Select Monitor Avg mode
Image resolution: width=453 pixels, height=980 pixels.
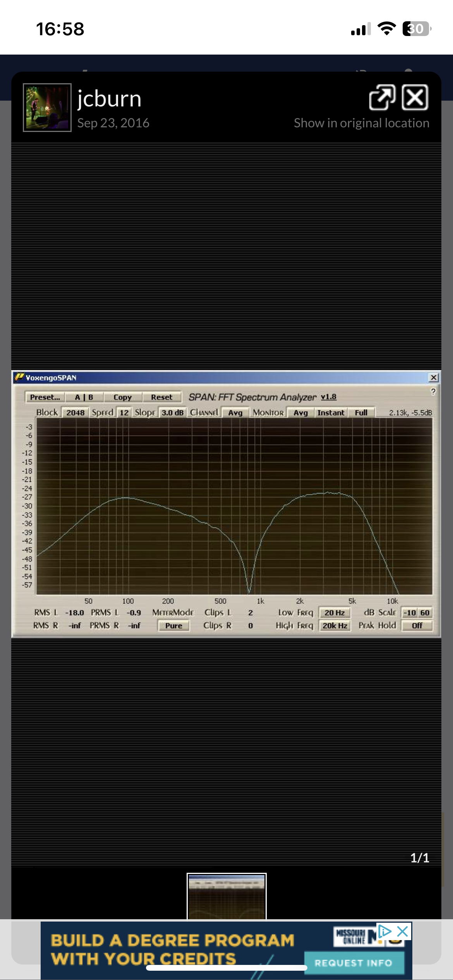(x=300, y=413)
